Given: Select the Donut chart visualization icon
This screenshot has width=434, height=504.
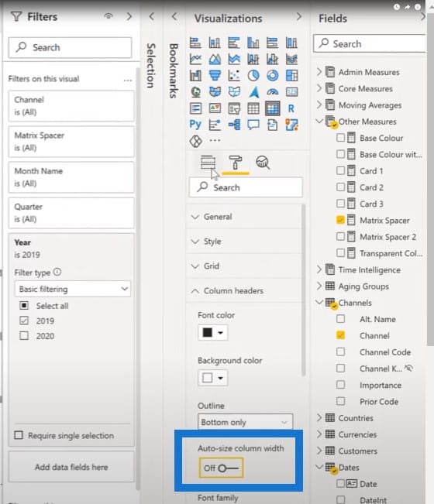Looking at the screenshot, I should click(x=273, y=76).
